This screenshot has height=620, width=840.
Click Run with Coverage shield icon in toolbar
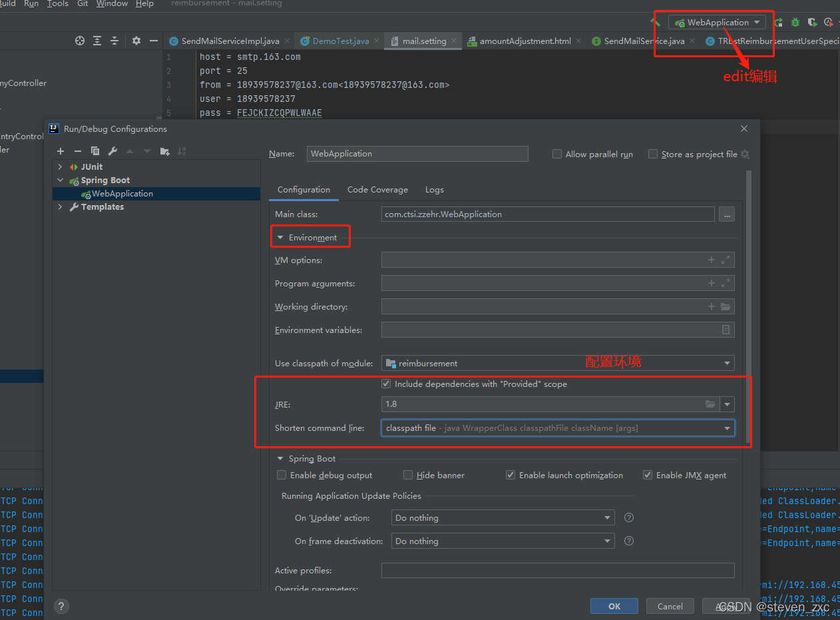coord(812,22)
